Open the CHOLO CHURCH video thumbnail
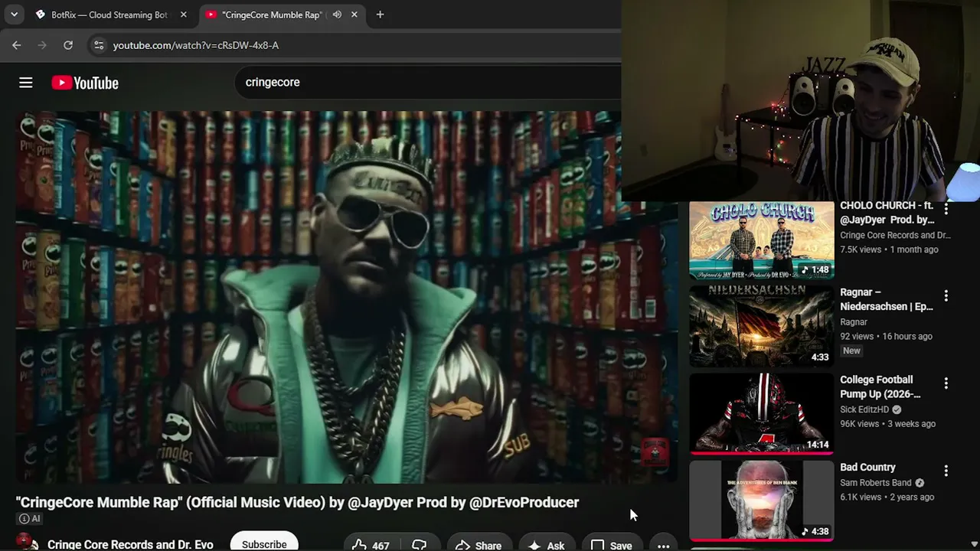 pyautogui.click(x=762, y=240)
